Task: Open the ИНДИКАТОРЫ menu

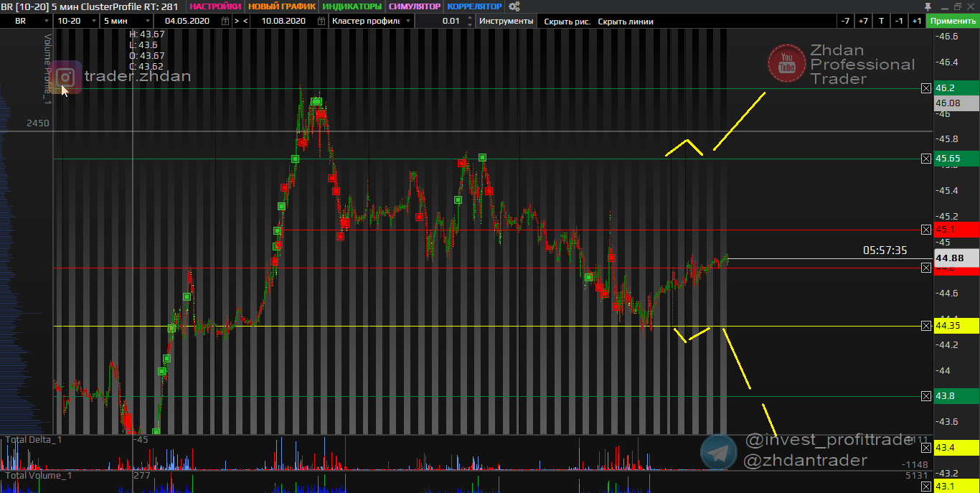Action: pos(352,6)
